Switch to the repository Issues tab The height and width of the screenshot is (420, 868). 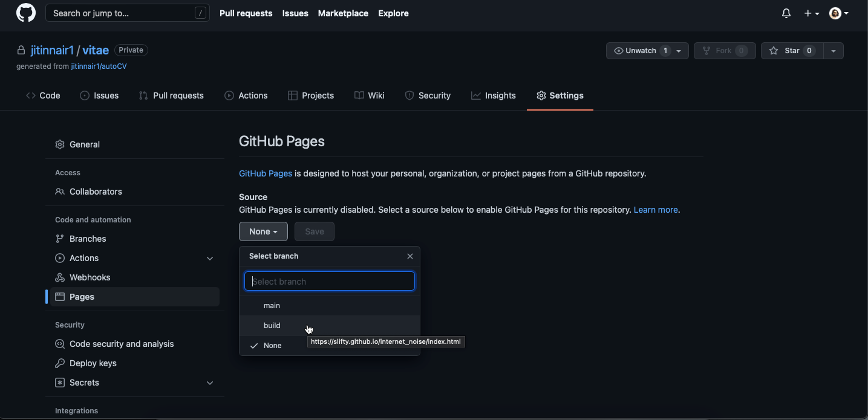(99, 95)
